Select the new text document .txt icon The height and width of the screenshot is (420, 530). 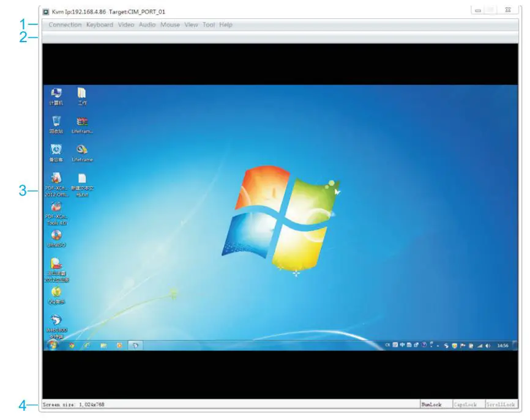click(82, 185)
